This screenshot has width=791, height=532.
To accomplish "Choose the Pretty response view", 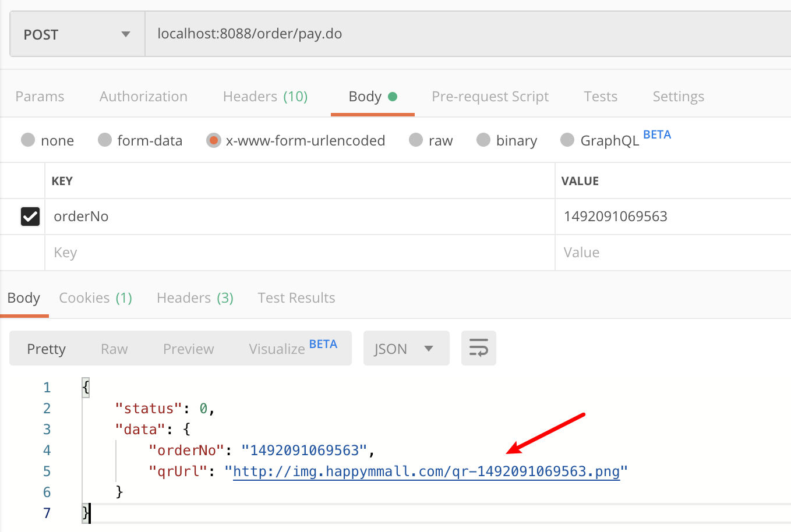I will 47,349.
